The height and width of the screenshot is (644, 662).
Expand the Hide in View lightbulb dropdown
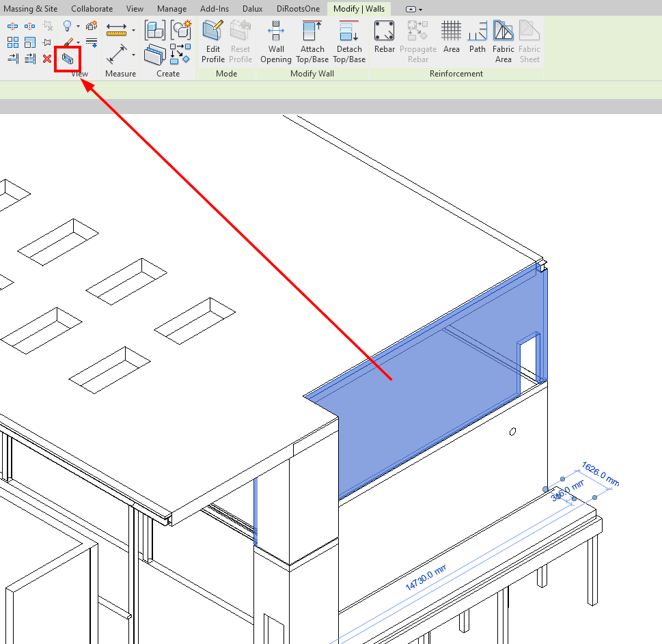[78, 27]
